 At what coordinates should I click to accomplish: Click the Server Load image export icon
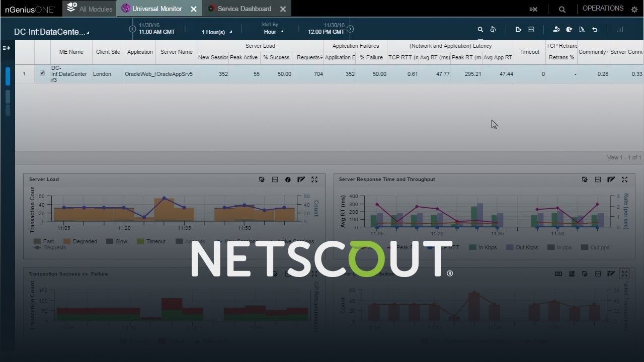coord(275,179)
